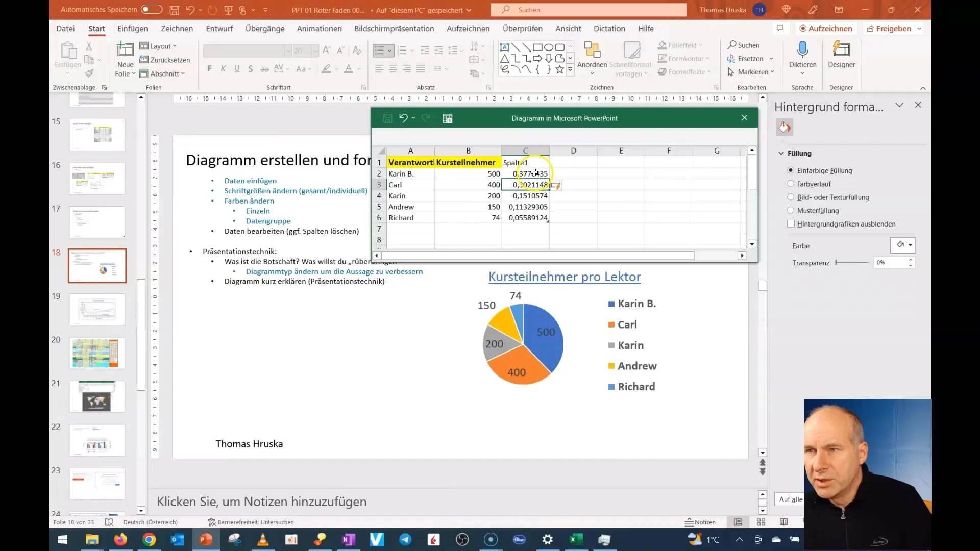Open the Übergänge ribbon tab
This screenshot has height=551, width=980.
click(x=264, y=28)
